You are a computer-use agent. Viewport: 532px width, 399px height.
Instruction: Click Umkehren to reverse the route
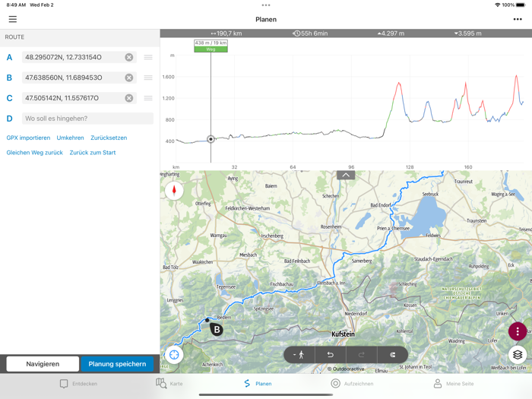70,138
